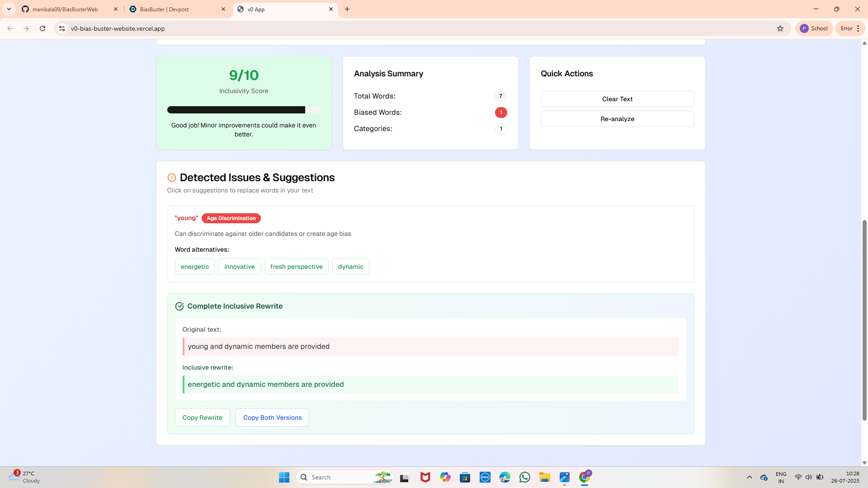This screenshot has height=488, width=868.
Task: Open McAfee icon in the taskbar
Action: coord(425,477)
